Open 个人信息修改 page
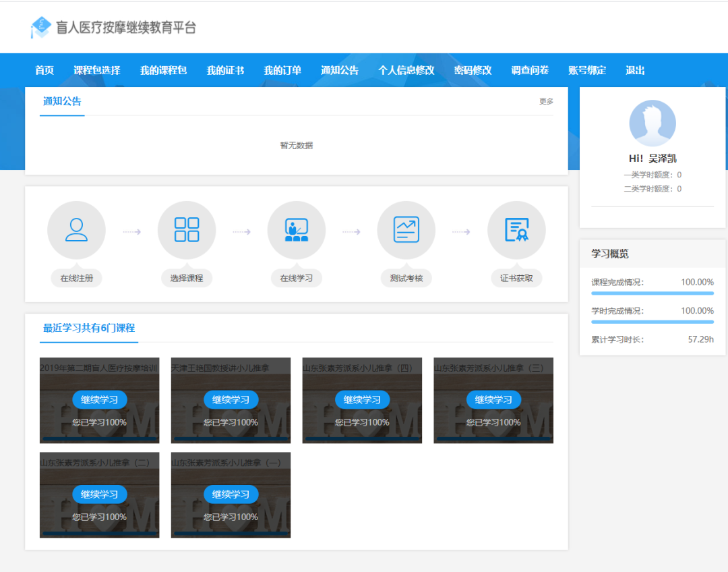The width and height of the screenshot is (728, 572). (406, 70)
